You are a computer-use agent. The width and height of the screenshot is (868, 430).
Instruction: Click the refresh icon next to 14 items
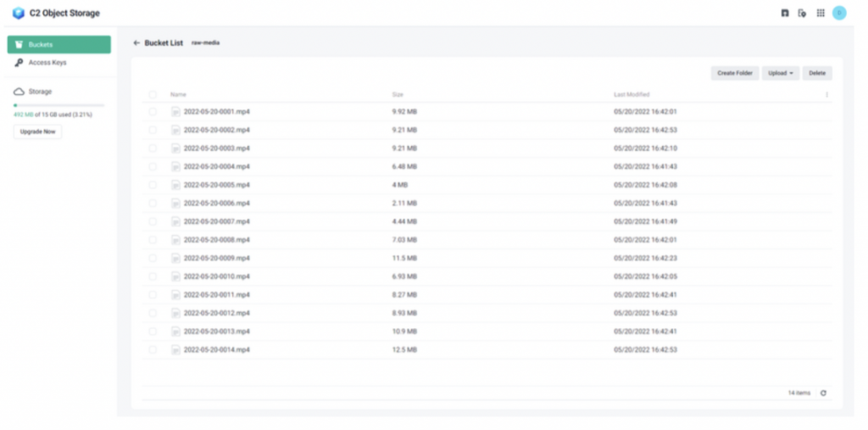click(823, 393)
